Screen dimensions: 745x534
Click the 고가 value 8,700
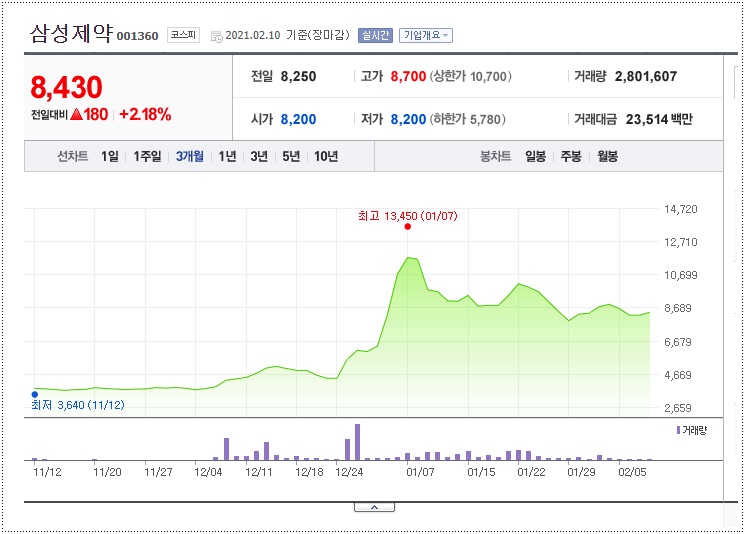(408, 76)
